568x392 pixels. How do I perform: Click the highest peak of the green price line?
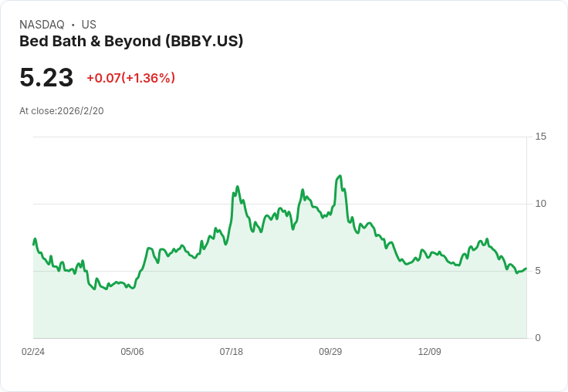pos(340,176)
